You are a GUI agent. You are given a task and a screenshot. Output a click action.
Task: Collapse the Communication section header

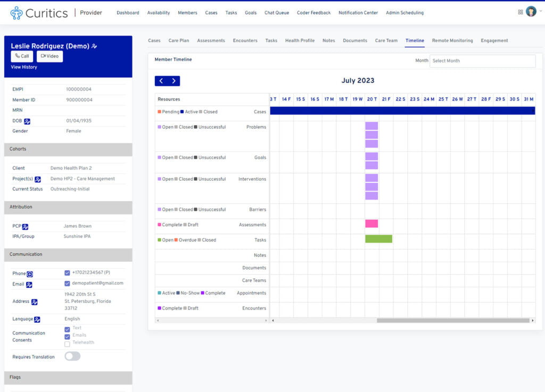68,254
